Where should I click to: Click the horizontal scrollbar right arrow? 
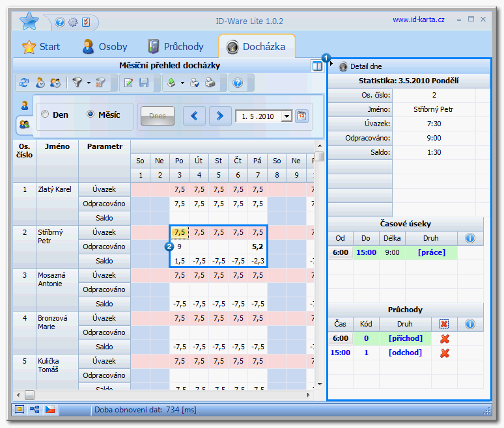point(309,395)
